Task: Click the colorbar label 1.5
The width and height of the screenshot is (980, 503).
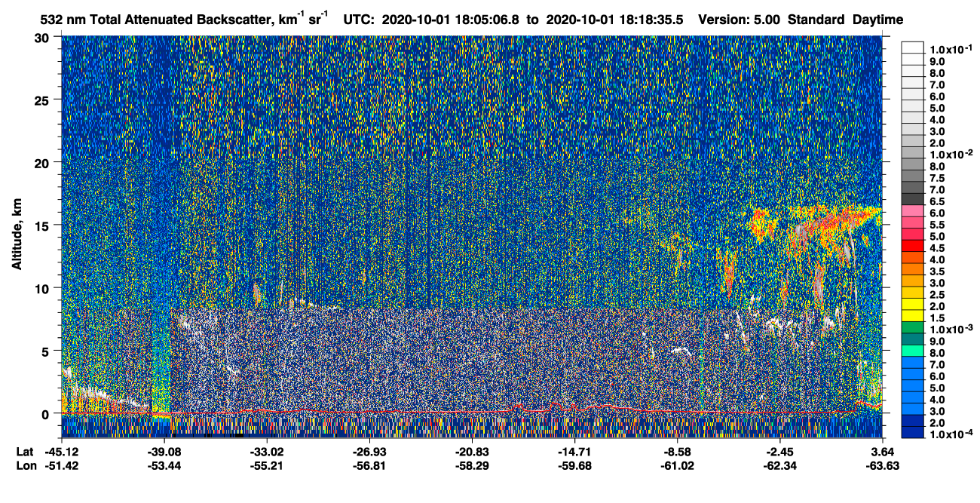Action: click(x=937, y=317)
